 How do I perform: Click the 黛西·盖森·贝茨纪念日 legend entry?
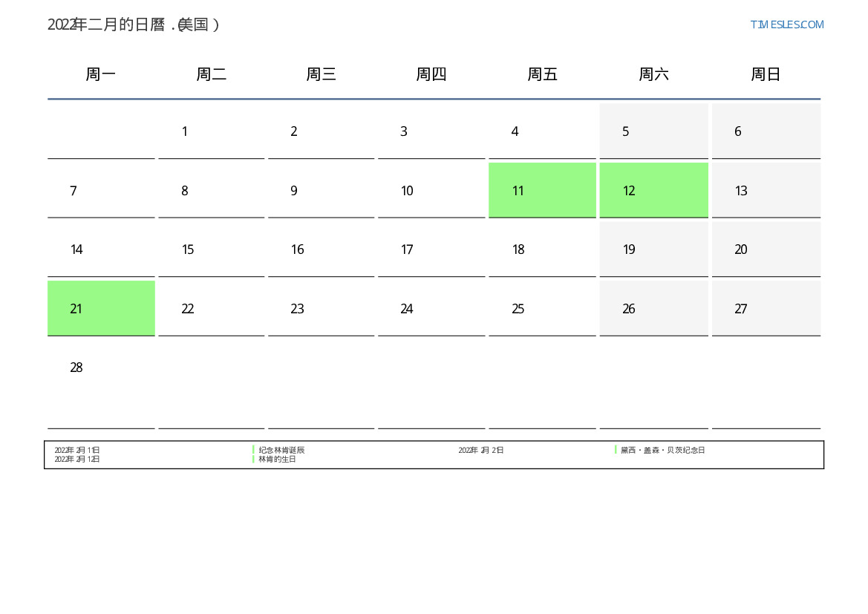point(662,450)
